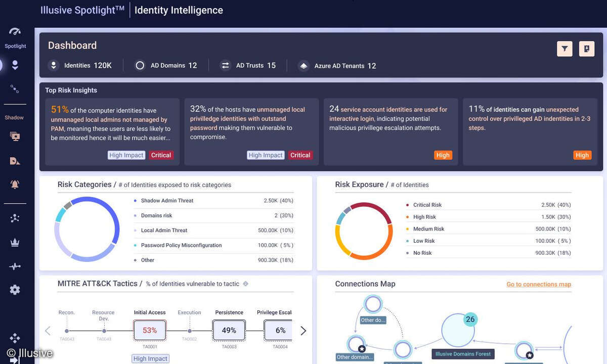This screenshot has height=364, width=607.
Task: Click the AD Trusts arrows icon
Action: (226, 65)
